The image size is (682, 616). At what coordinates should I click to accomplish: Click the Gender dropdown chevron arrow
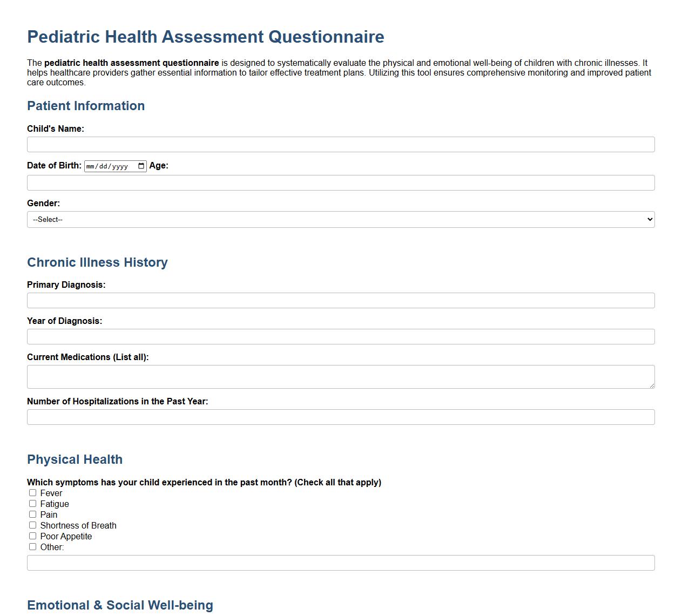[x=649, y=219]
